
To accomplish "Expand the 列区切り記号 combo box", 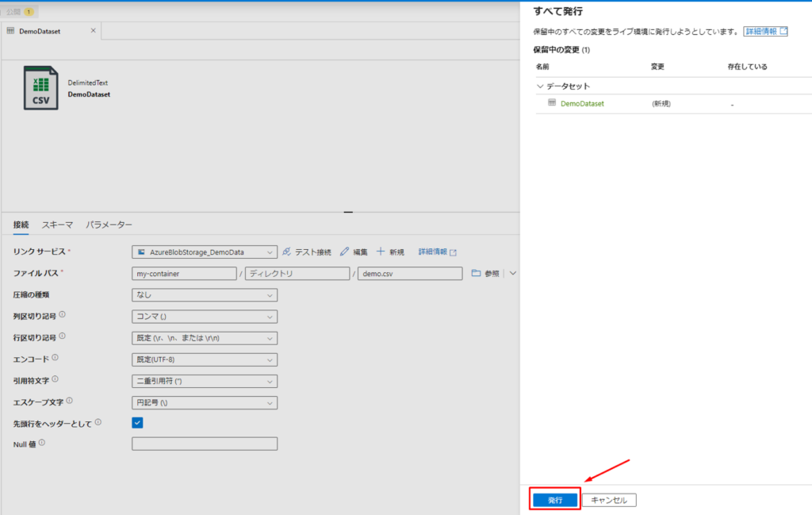I will [205, 317].
